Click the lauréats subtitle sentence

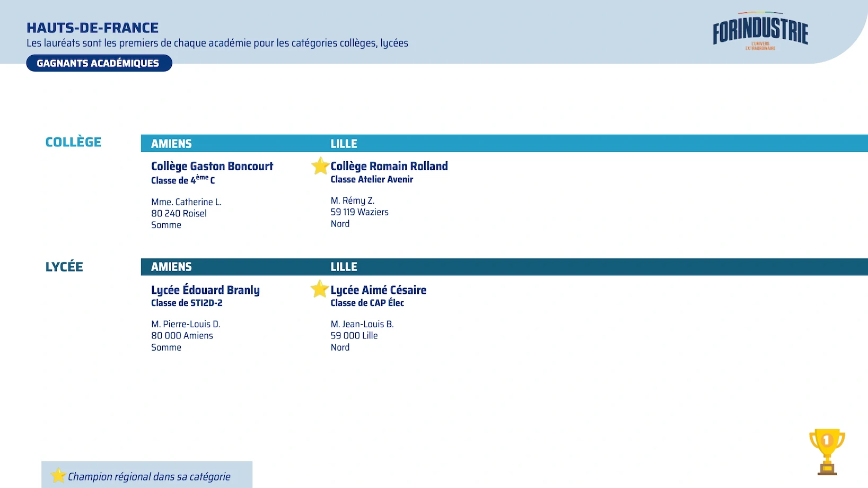pos(217,43)
